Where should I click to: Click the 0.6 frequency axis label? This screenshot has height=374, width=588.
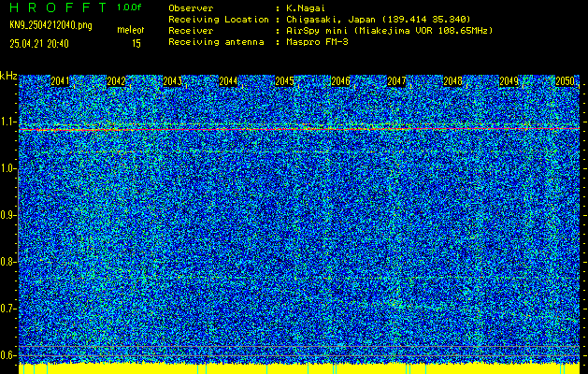7,355
